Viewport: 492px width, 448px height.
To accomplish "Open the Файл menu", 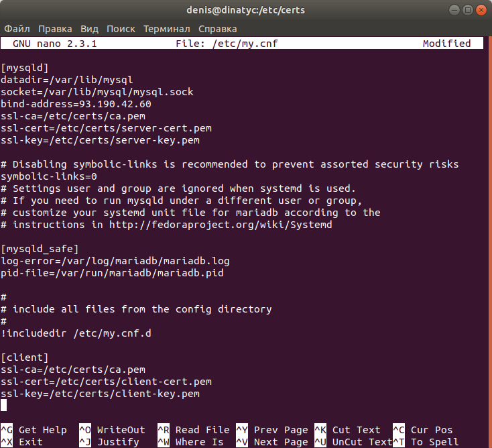I will 17,29.
